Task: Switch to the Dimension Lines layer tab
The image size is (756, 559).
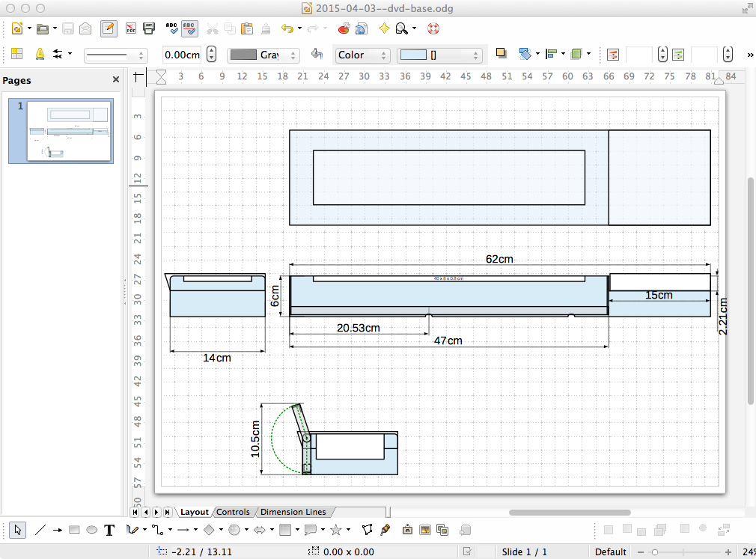Action: point(293,512)
